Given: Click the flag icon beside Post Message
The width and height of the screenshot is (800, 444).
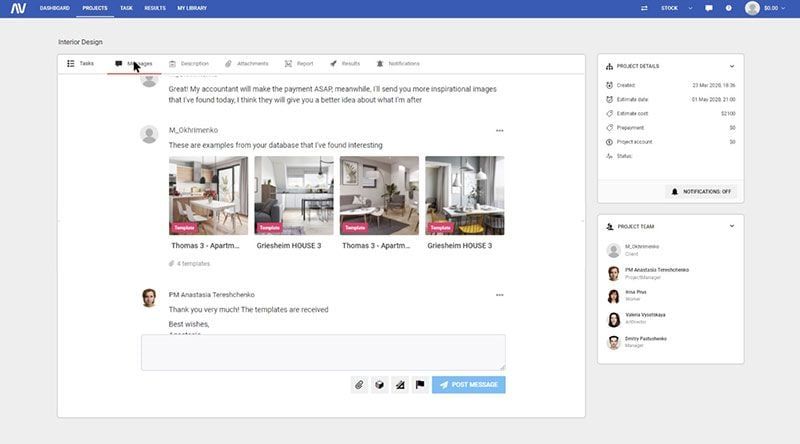Looking at the screenshot, I should click(x=420, y=384).
